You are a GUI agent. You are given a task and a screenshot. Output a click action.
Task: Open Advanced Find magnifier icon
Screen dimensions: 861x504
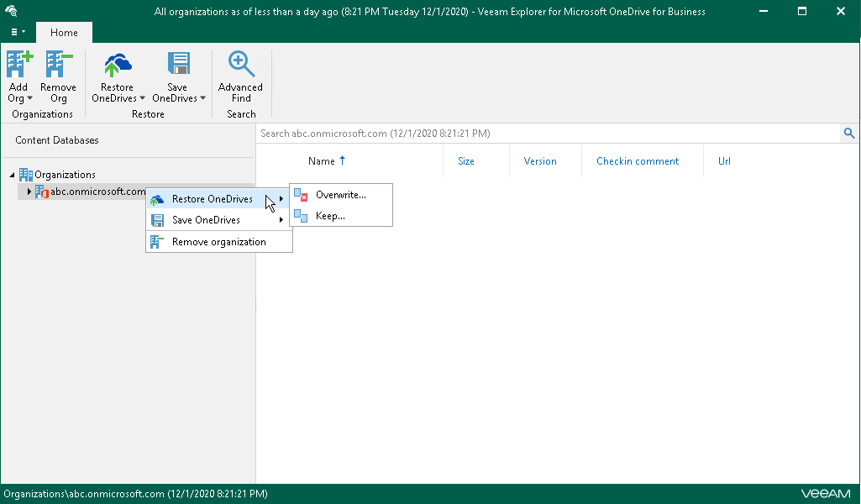pos(242,64)
